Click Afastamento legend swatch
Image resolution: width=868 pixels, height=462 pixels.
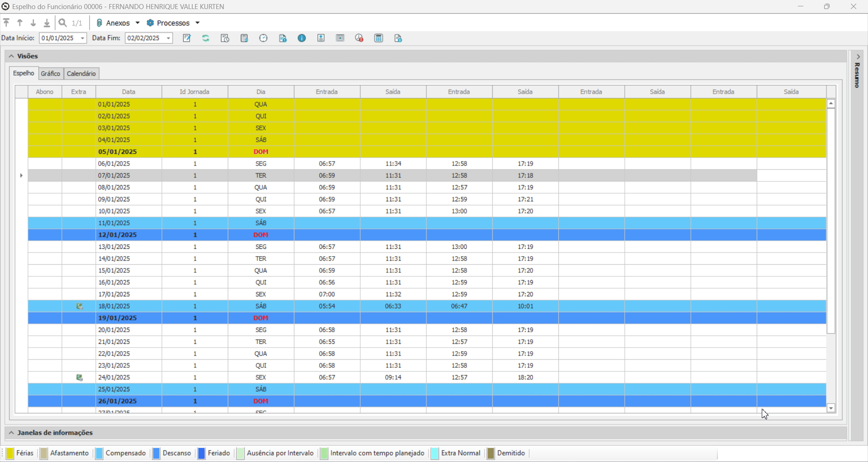point(44,453)
